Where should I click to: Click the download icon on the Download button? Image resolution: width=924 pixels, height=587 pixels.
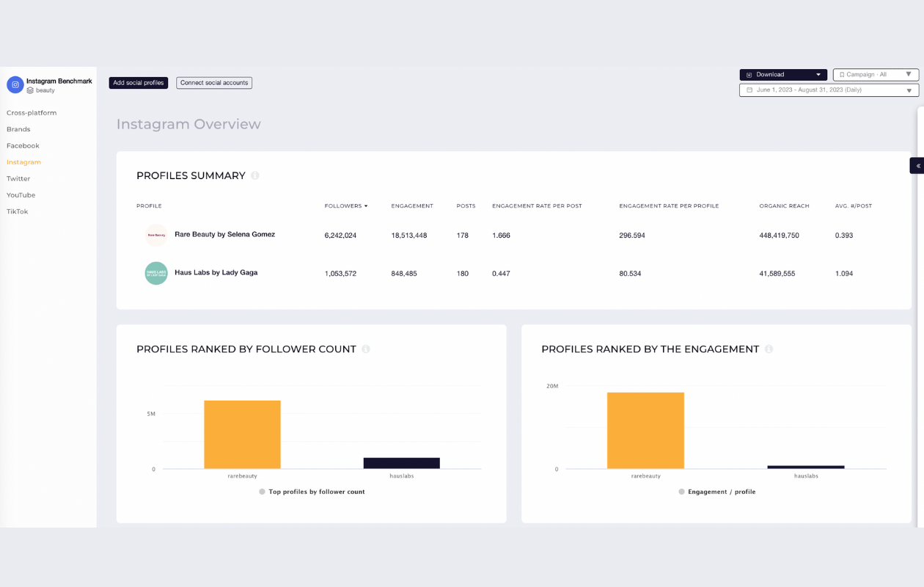coord(749,75)
